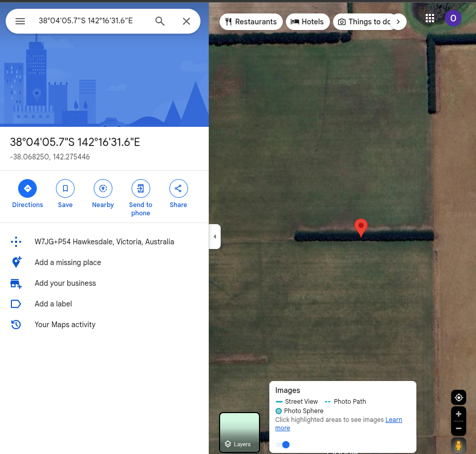Click the Share icon
The image size is (476, 454).
pos(179,188)
